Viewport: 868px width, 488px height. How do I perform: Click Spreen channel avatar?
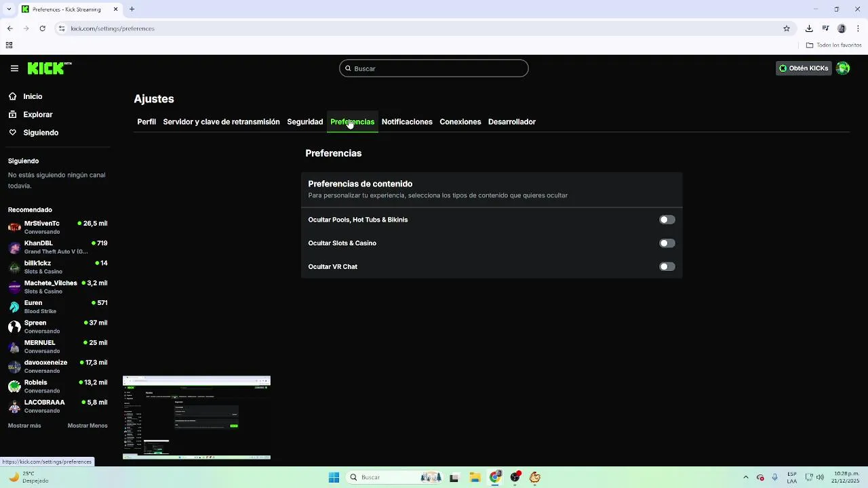(14, 327)
